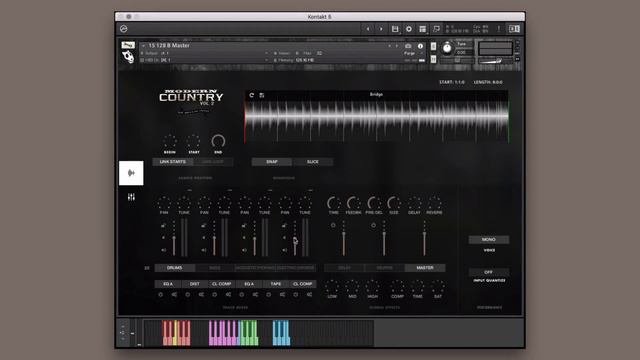Viewport: 640px width, 360px height.
Task: Click the settings icon under DIST
Action: (201, 294)
